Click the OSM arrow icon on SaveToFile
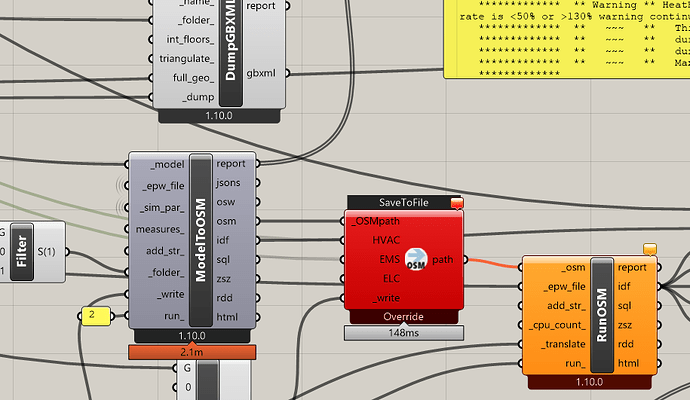This screenshot has width=690, height=400. tap(416, 259)
